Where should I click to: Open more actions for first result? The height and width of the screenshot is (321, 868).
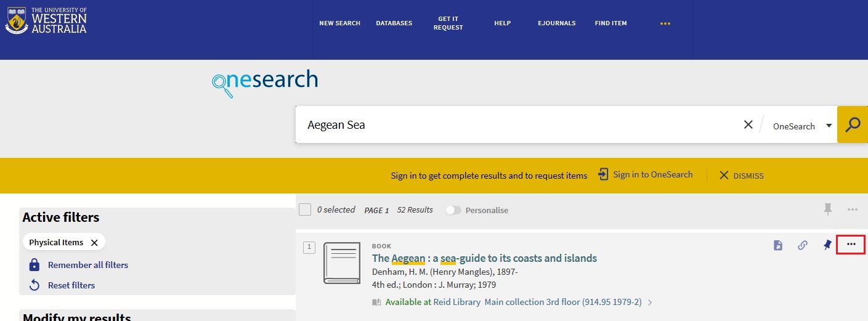[x=851, y=245]
